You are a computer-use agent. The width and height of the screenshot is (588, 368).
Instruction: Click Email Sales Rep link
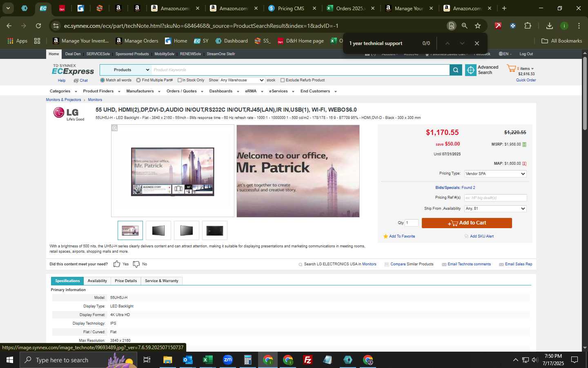[x=519, y=264]
